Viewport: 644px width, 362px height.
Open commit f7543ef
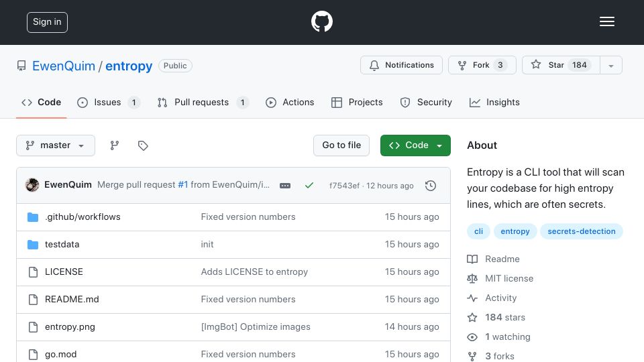[x=344, y=186]
